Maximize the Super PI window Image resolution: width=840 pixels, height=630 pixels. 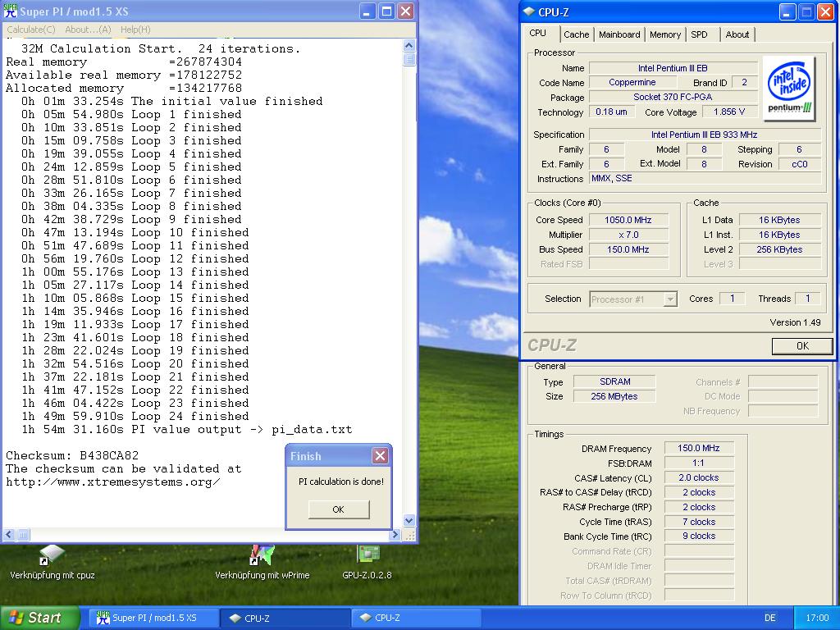click(386, 11)
